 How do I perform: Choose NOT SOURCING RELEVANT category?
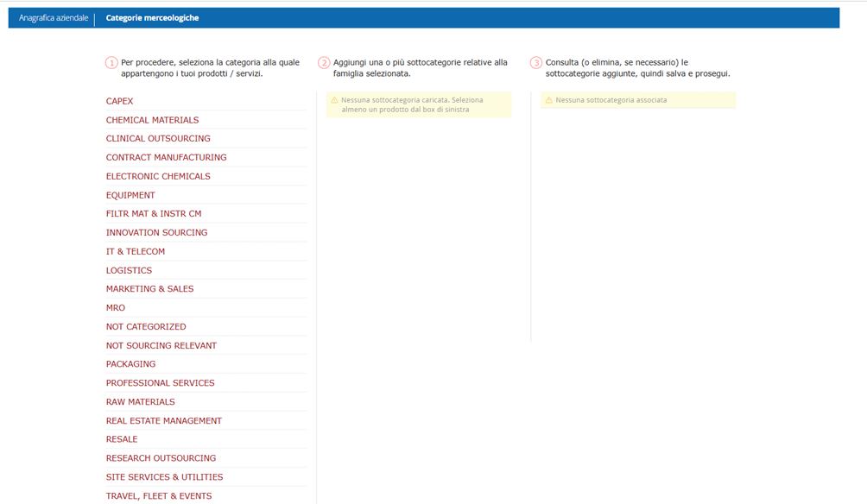[161, 345]
